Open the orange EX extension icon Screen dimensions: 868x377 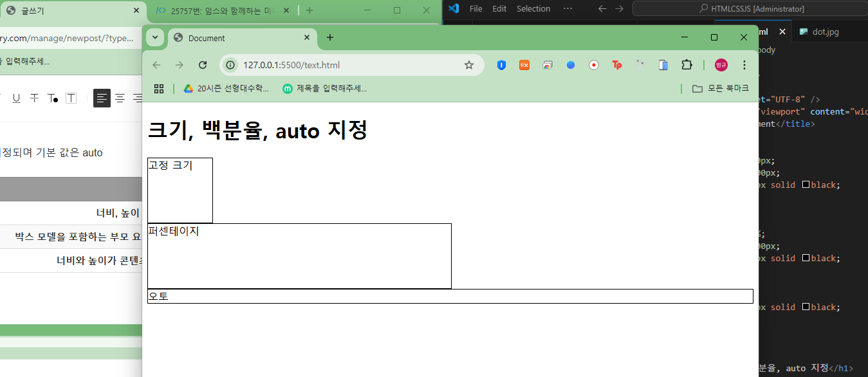point(524,65)
